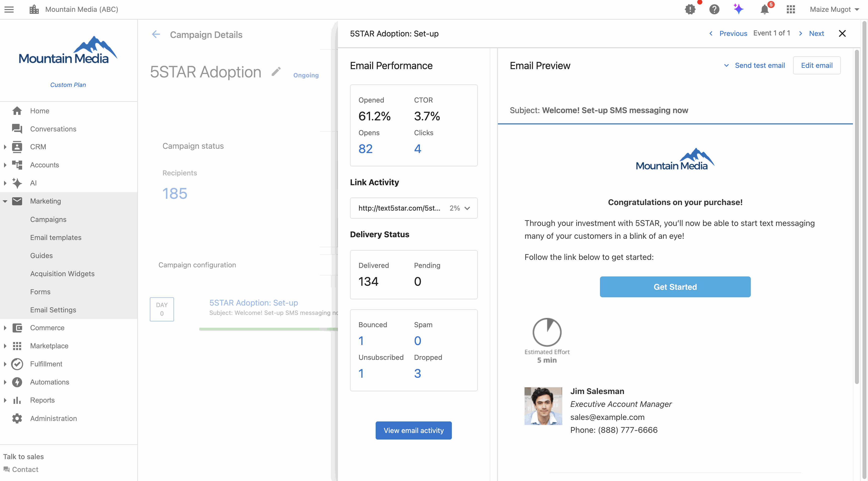Click the Fulfillment checkmark icon
This screenshot has height=481, width=868.
click(x=17, y=364)
